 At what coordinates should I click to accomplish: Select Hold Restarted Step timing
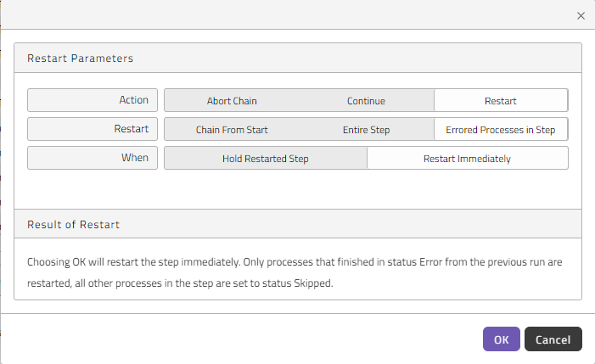click(x=266, y=158)
